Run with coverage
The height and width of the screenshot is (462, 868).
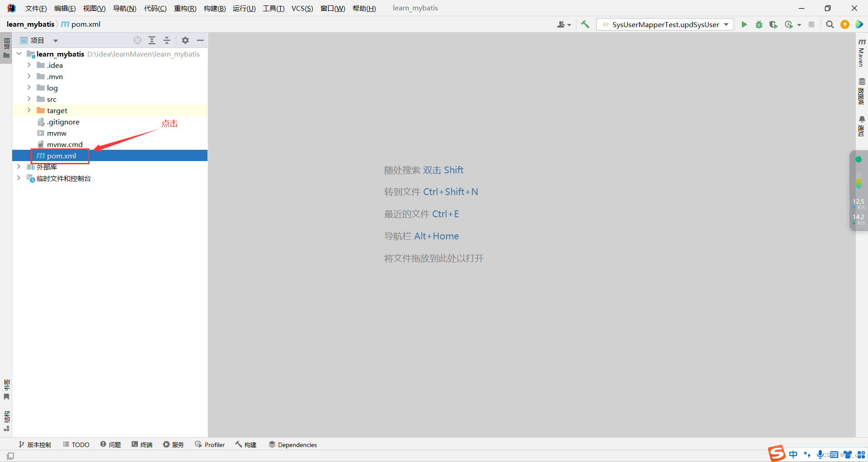773,24
